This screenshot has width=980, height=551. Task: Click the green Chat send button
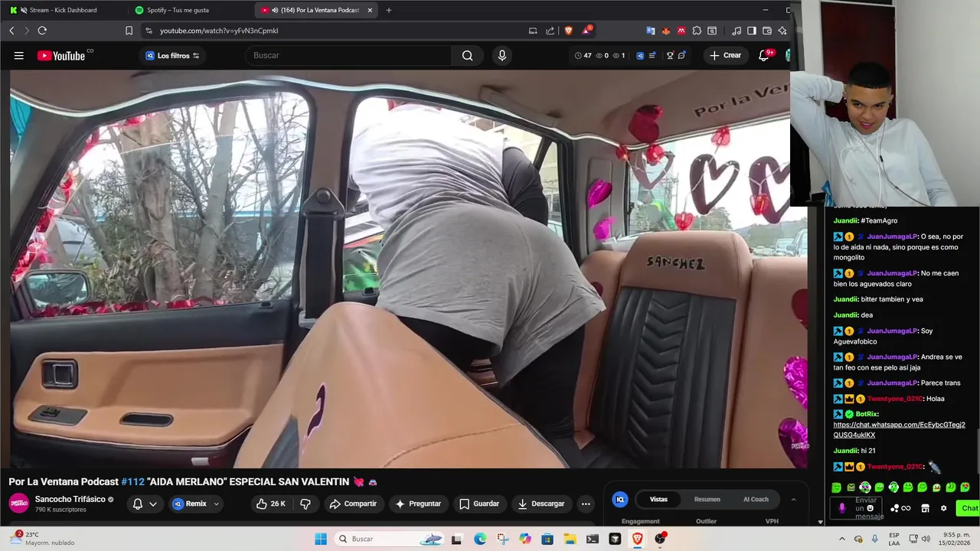click(x=969, y=508)
